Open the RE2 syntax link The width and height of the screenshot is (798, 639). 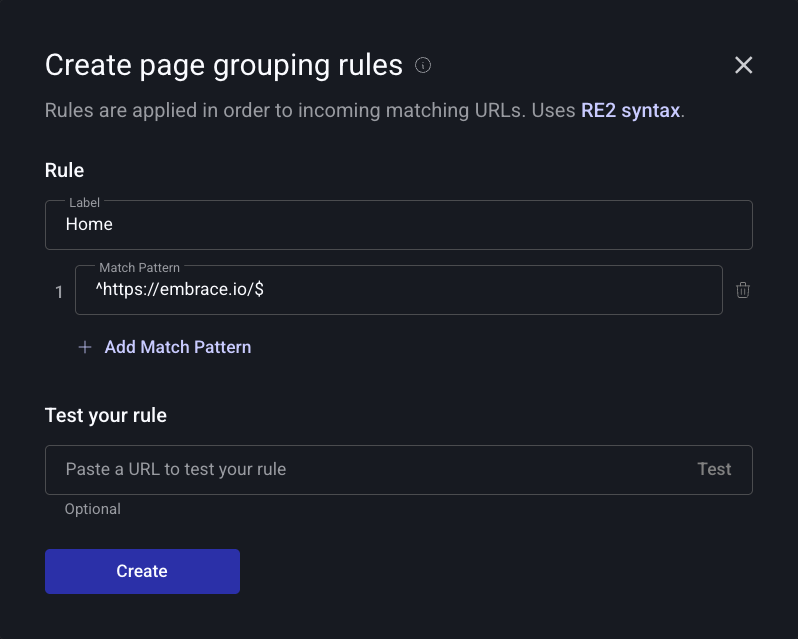[x=630, y=110]
